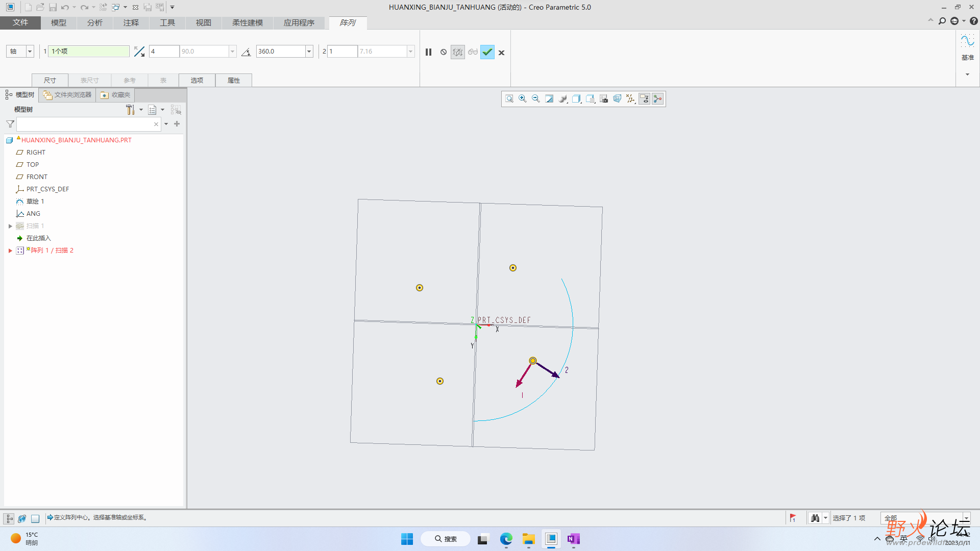Image resolution: width=980 pixels, height=551 pixels.
Task: Open datum display filters icon
Action: (x=631, y=99)
